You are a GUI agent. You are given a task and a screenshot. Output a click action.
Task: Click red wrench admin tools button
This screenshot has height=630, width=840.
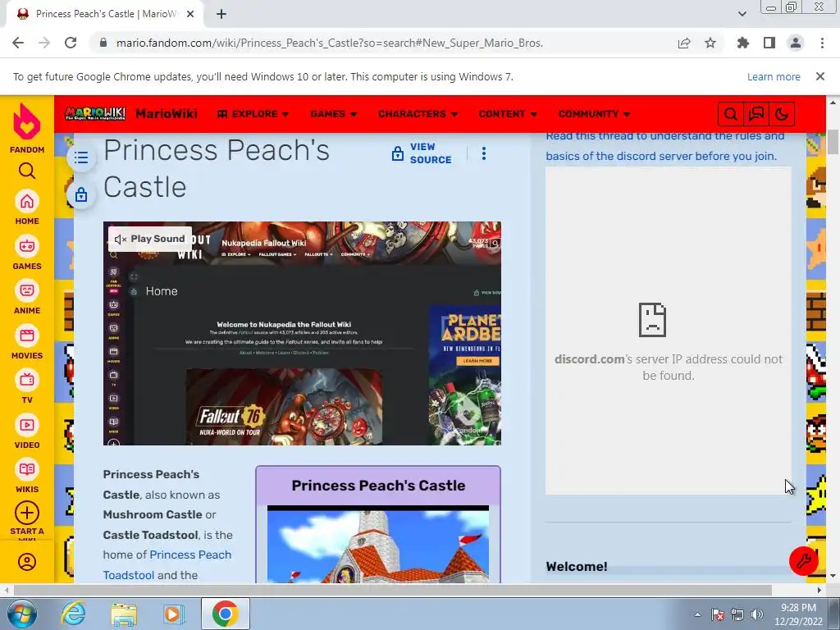803,561
